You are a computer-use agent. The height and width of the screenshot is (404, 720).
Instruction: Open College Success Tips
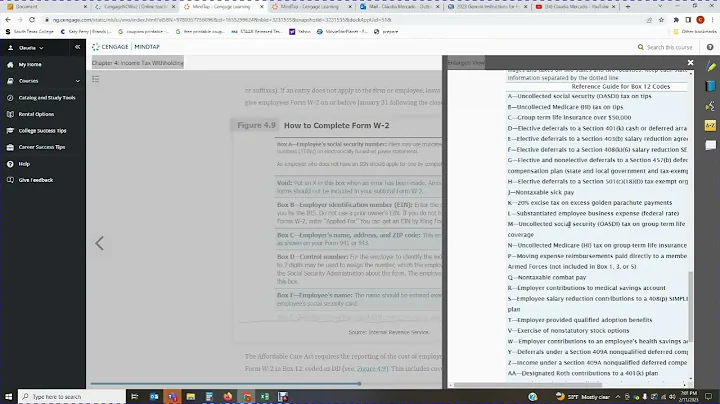point(42,131)
